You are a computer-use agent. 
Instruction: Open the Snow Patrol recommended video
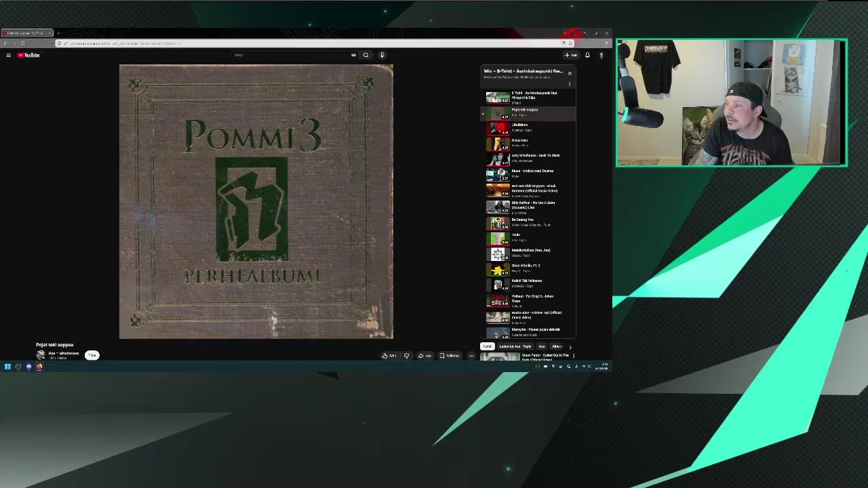pyautogui.click(x=526, y=357)
